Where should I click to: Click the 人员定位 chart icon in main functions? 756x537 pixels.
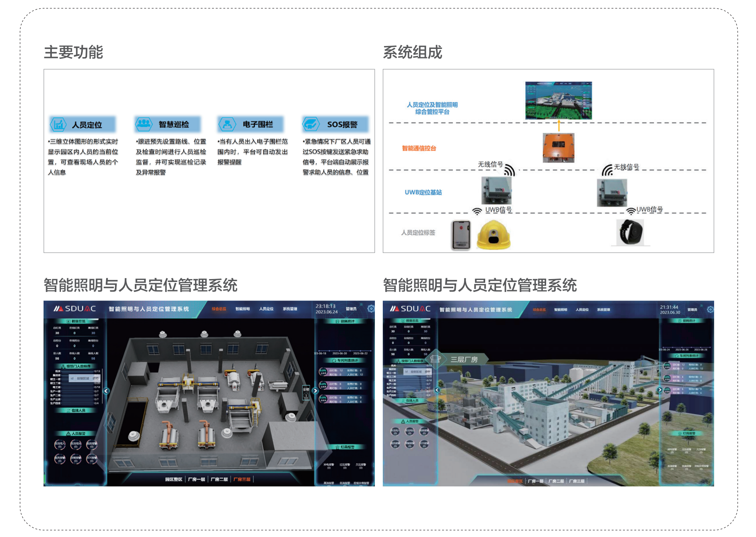tap(58, 124)
